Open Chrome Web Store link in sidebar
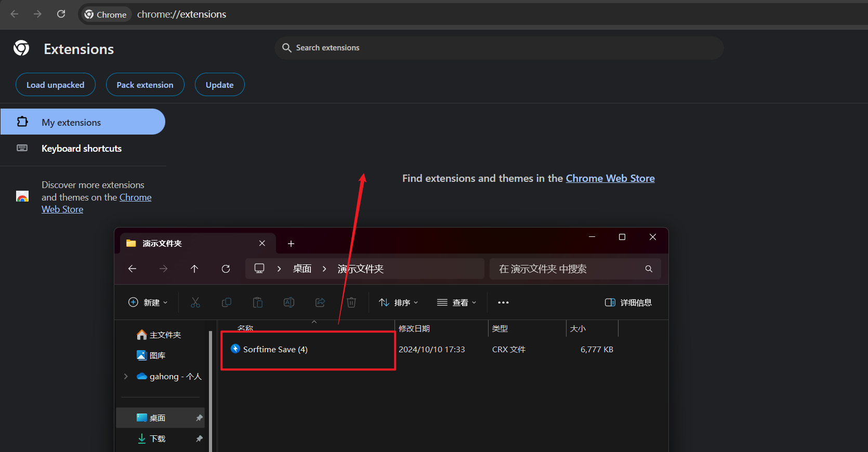This screenshot has height=452, width=868. [x=97, y=203]
